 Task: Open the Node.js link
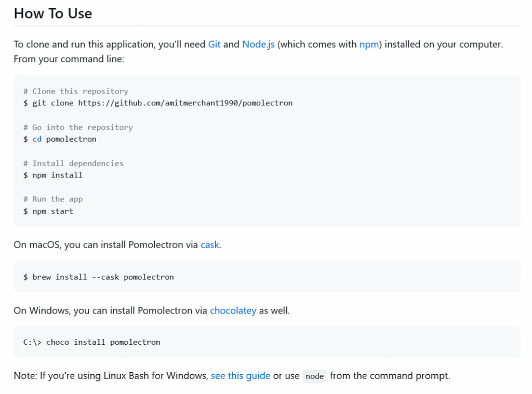[258, 45]
